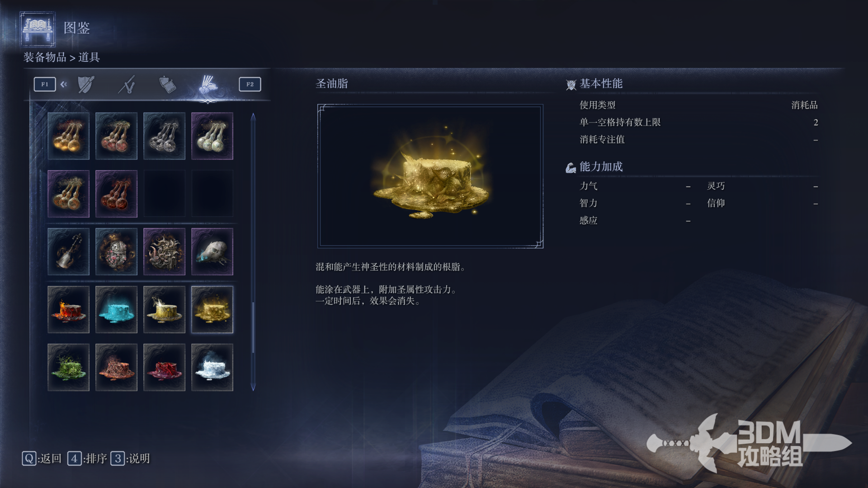Switch to the scroll category tab
The width and height of the screenshot is (868, 488).
[167, 84]
